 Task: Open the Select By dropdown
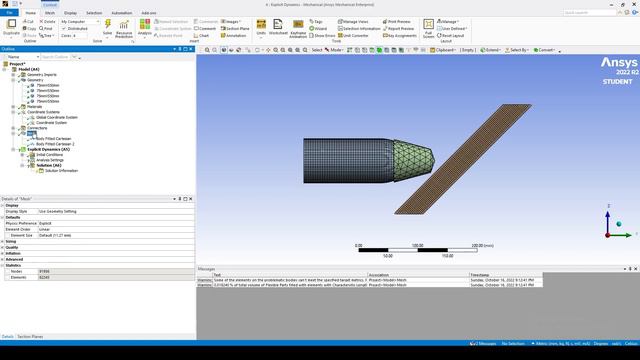click(x=517, y=50)
